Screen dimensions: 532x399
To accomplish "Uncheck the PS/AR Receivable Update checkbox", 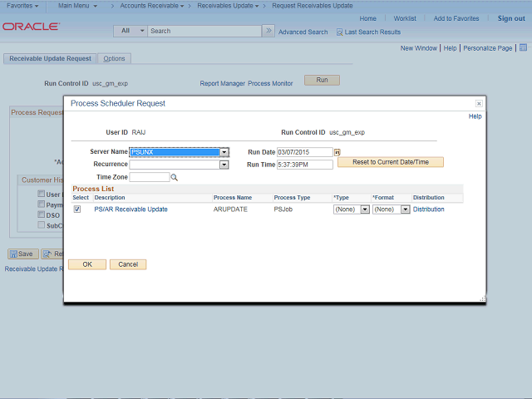I will (x=77, y=209).
